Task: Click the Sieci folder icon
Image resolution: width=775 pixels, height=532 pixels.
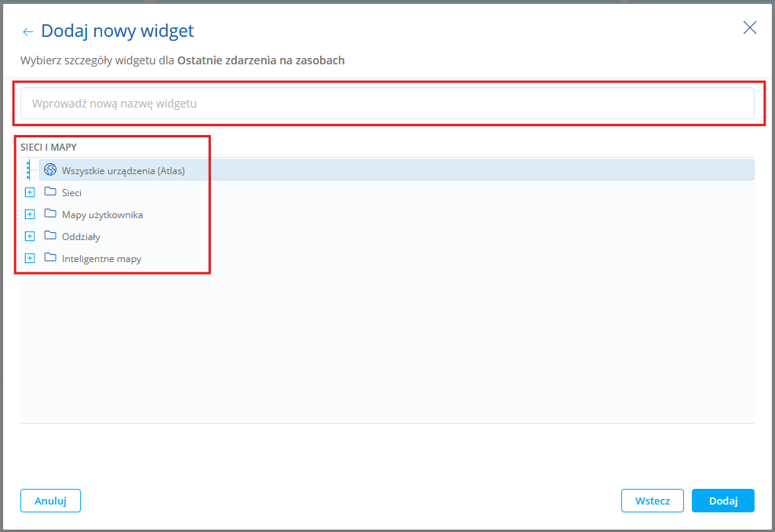Action: [x=50, y=192]
